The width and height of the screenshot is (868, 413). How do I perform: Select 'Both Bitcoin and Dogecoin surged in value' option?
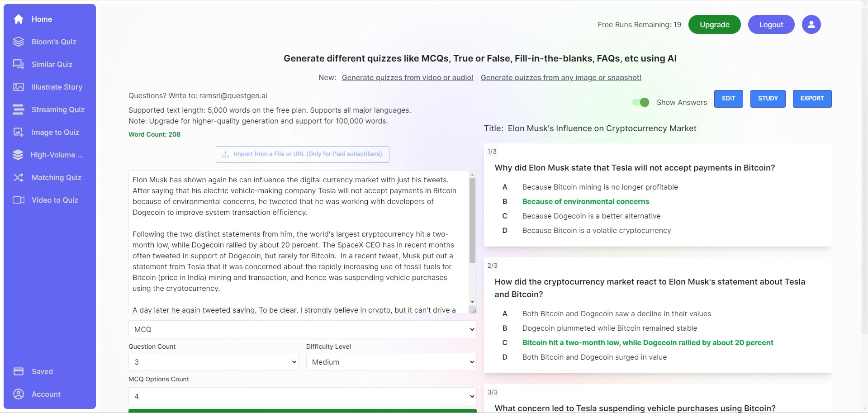(x=594, y=357)
